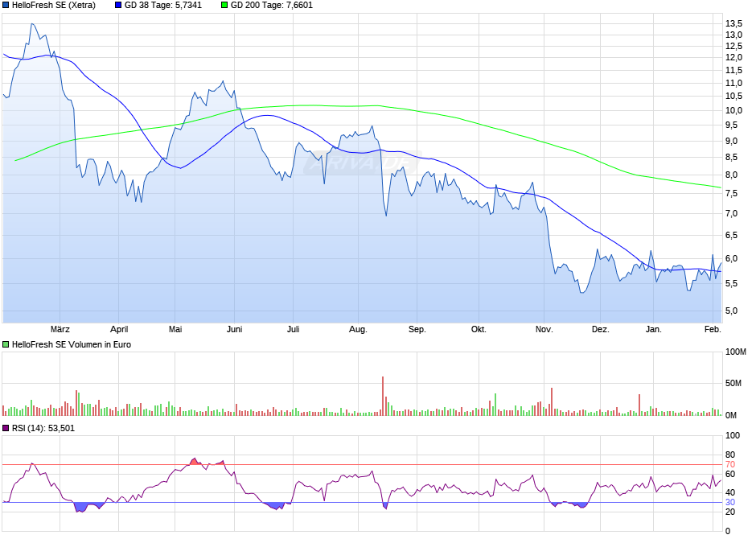Click the Nov. month label on the axis
The width and height of the screenshot is (756, 539).
click(544, 329)
